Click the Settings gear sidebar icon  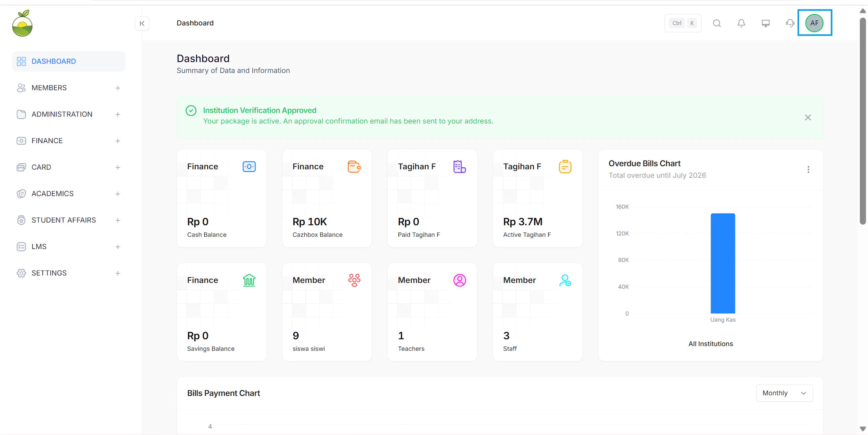point(21,273)
